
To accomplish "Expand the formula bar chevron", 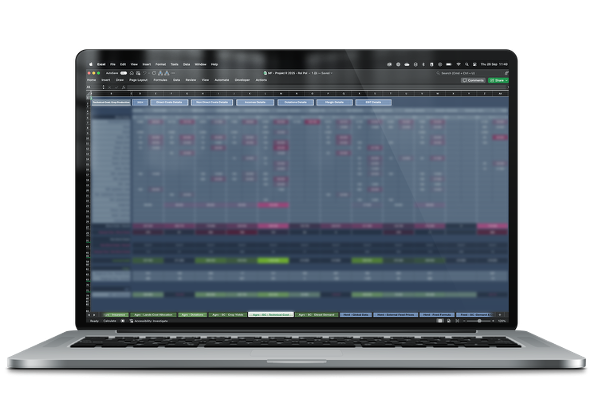I will pyautogui.click(x=507, y=87).
